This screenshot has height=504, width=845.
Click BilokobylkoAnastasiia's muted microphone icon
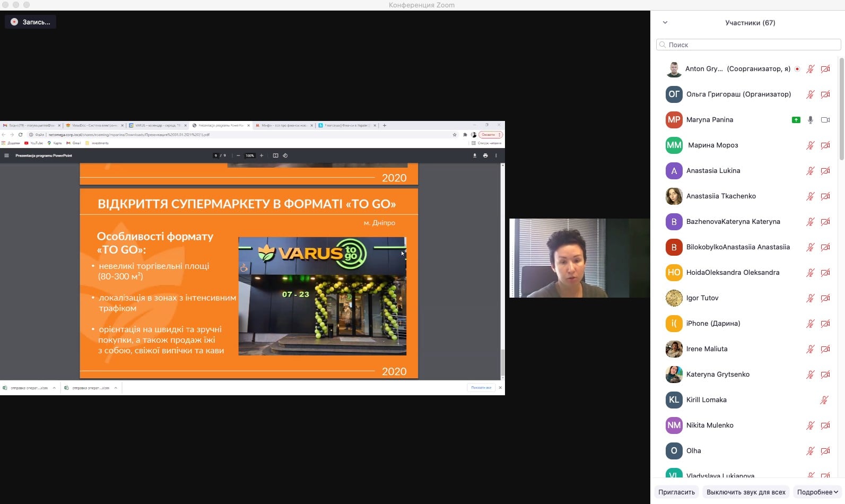point(810,247)
